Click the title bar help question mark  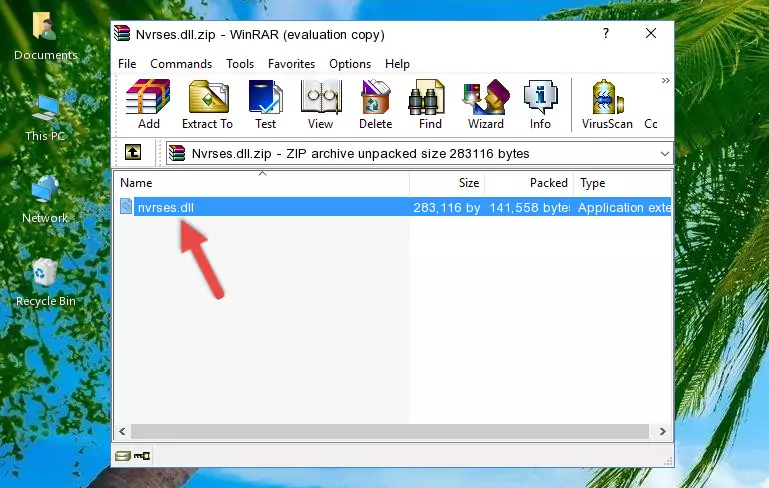coord(606,33)
